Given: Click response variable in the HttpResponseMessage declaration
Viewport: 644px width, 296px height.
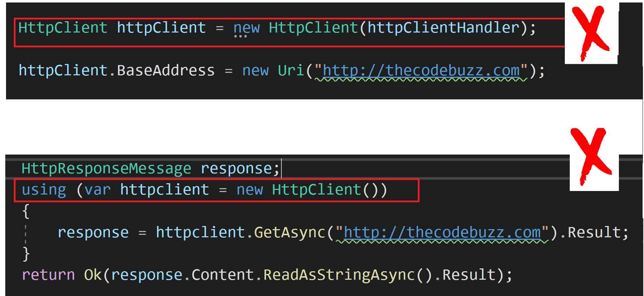Looking at the screenshot, I should (x=236, y=169).
